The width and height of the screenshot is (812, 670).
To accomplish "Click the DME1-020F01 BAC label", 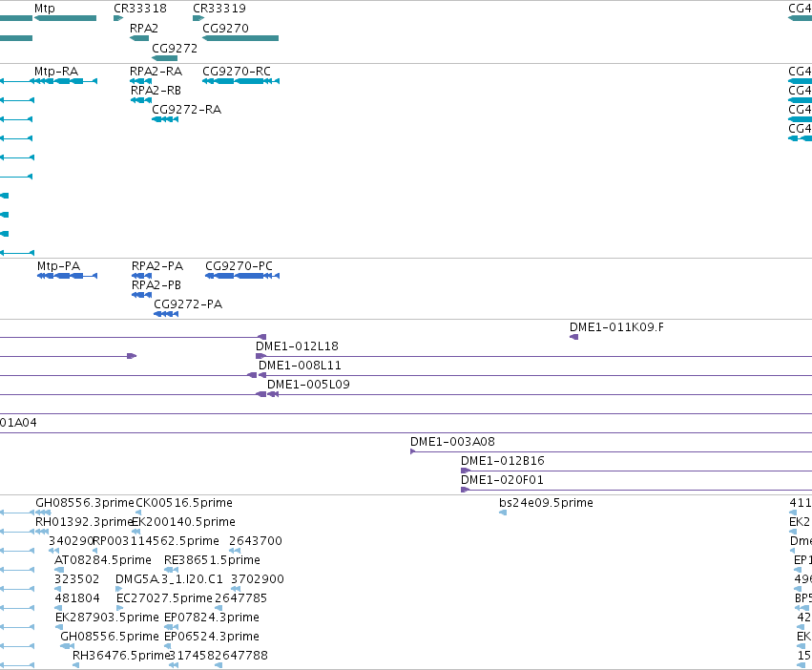I will coord(502,480).
